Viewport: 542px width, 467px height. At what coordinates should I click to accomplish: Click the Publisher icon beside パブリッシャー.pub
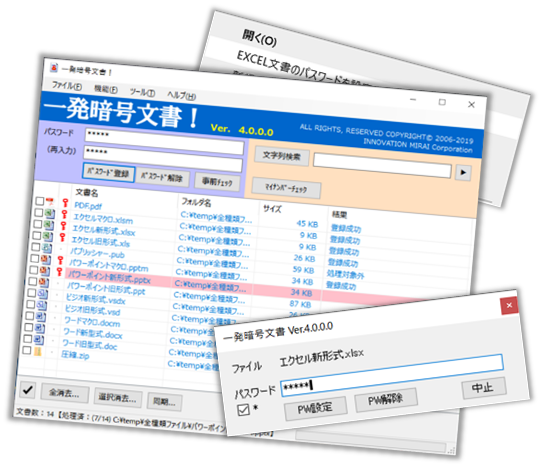(x=46, y=248)
